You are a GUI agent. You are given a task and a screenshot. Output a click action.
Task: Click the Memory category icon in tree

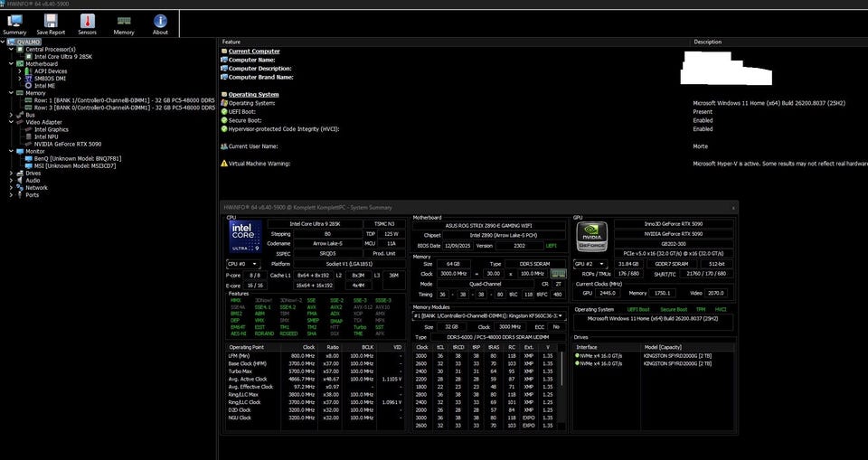(21, 93)
